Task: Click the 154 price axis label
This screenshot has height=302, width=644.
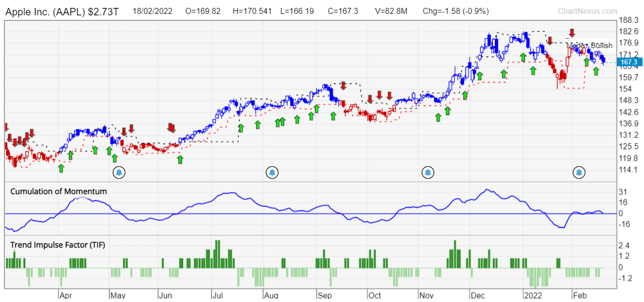Action: pyautogui.click(x=626, y=89)
